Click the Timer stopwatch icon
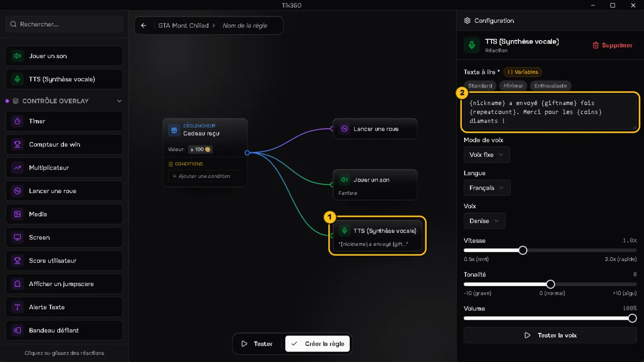The width and height of the screenshot is (644, 362). (x=17, y=121)
